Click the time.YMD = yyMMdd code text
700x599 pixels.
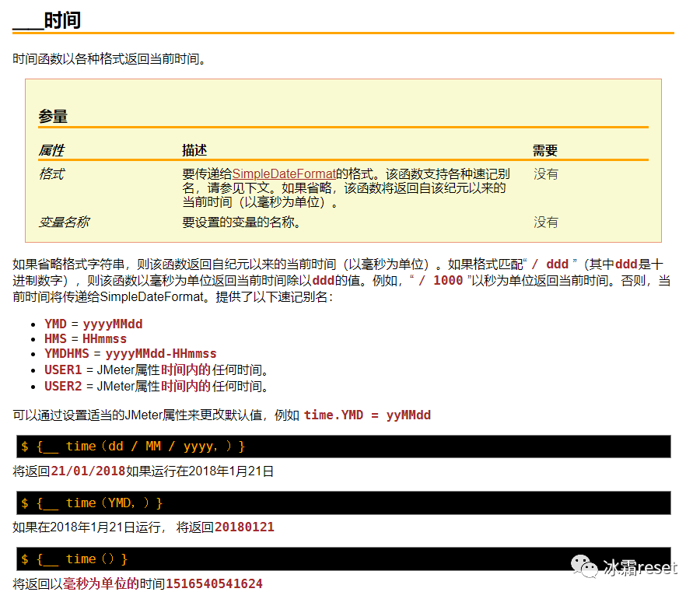pos(367,415)
